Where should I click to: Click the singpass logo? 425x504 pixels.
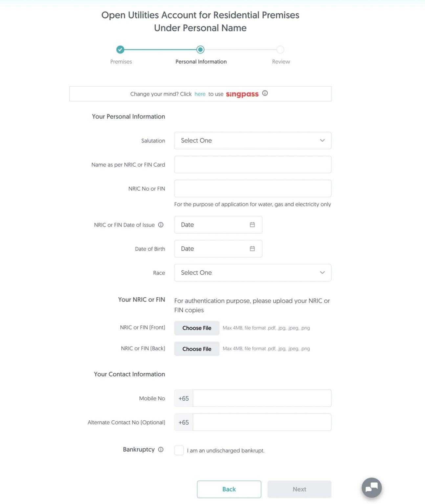pyautogui.click(x=242, y=94)
